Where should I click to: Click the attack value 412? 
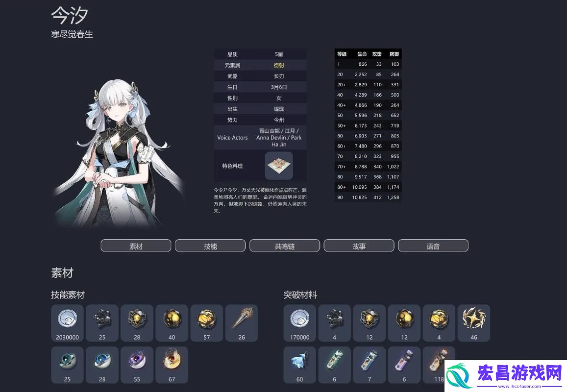pos(377,197)
